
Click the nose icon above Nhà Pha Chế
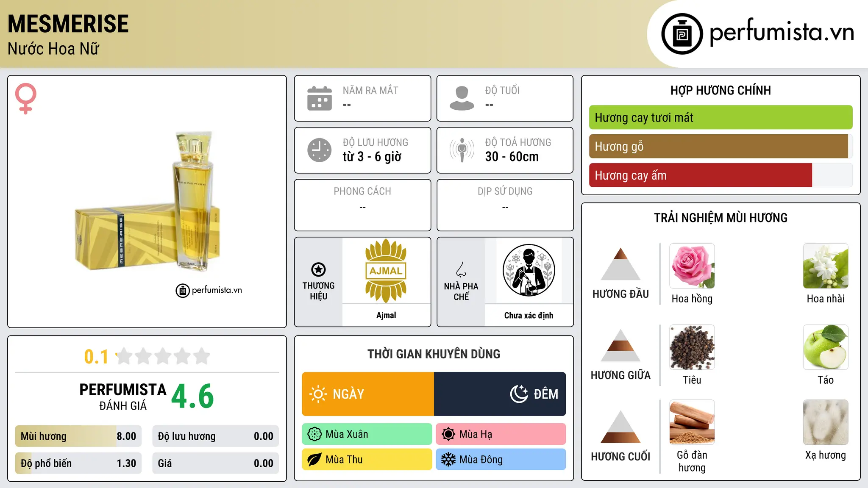click(461, 269)
